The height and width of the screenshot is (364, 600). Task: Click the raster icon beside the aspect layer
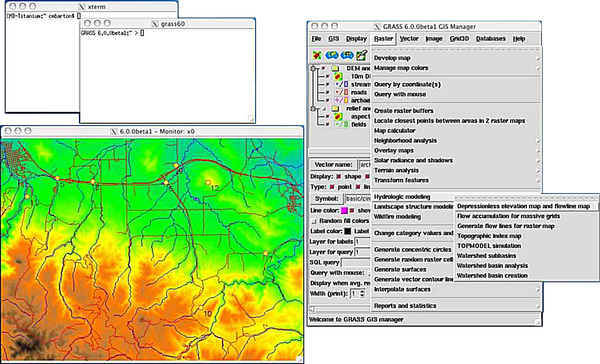click(x=339, y=117)
